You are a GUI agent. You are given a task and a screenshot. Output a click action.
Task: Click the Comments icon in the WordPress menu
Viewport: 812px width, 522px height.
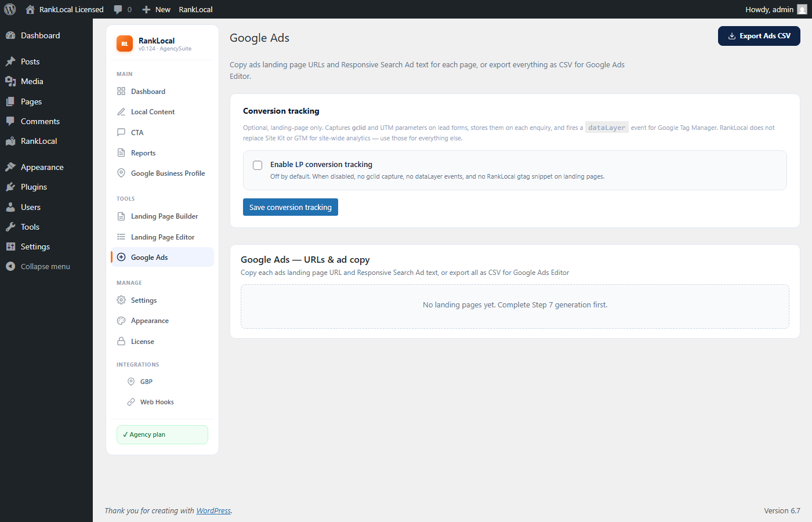pyautogui.click(x=10, y=121)
